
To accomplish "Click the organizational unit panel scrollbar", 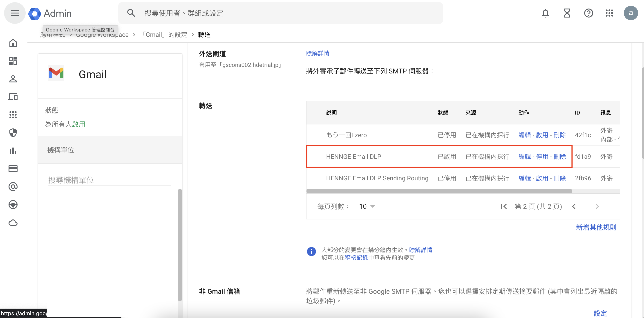I will [x=179, y=245].
